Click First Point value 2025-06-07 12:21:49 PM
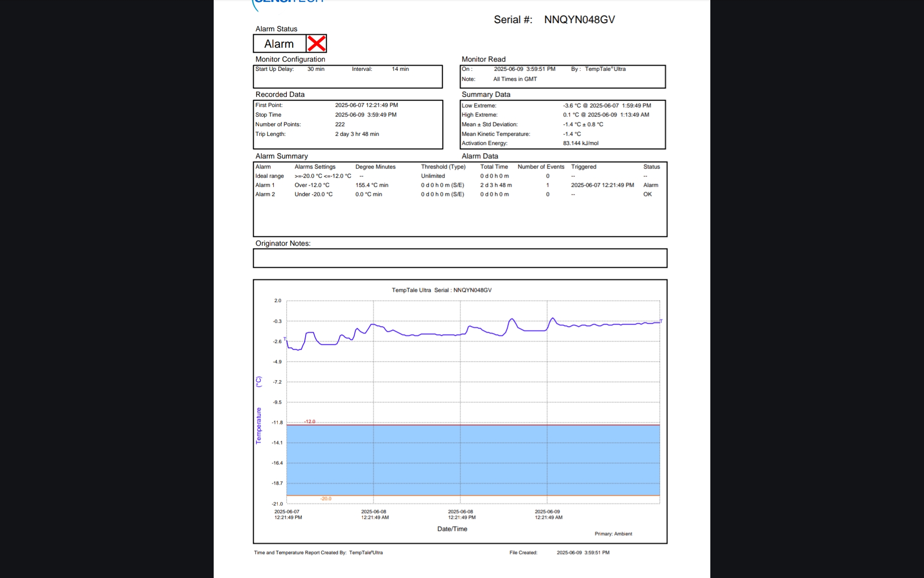This screenshot has height=578, width=924. [x=366, y=105]
